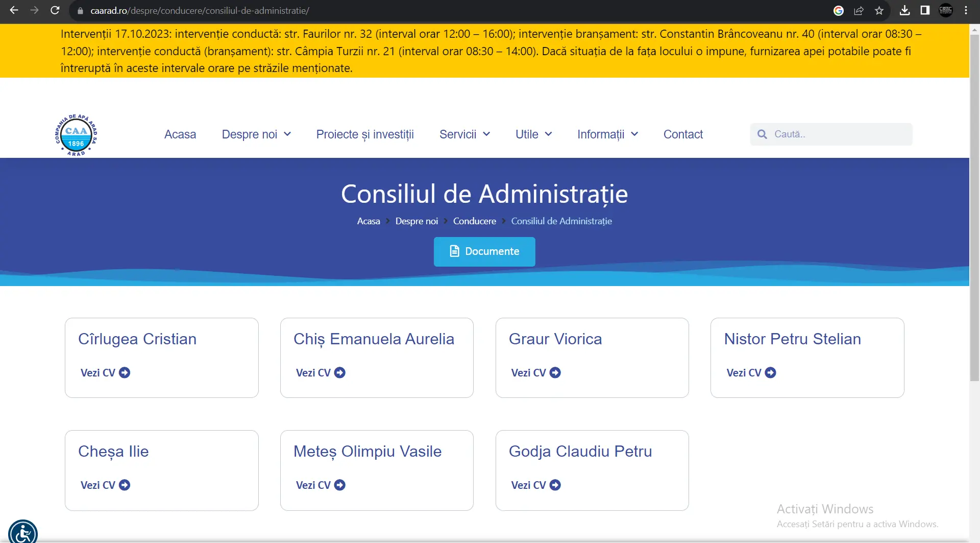
Task: Expand the Servicii dropdown menu
Action: pyautogui.click(x=464, y=134)
